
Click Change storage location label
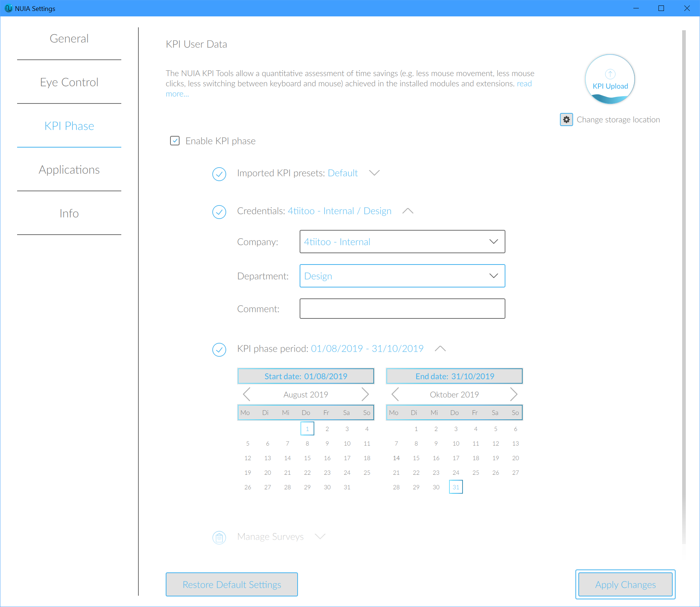coord(618,120)
